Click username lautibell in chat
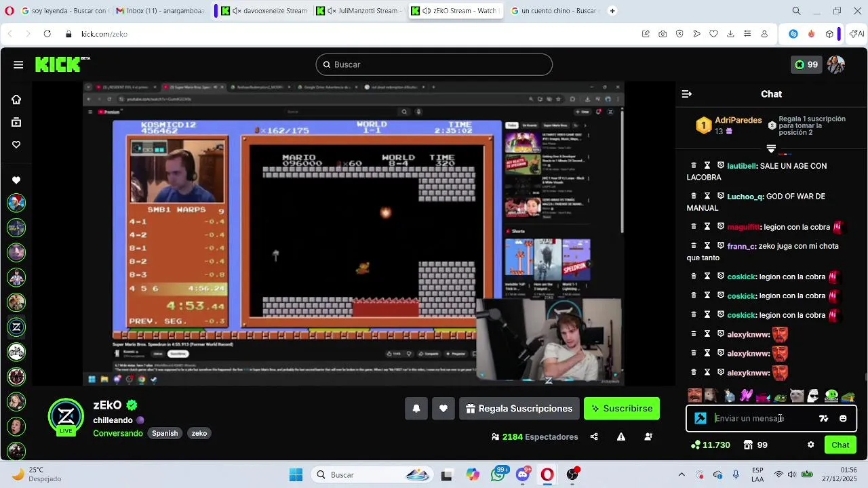868x488 pixels. click(742, 166)
